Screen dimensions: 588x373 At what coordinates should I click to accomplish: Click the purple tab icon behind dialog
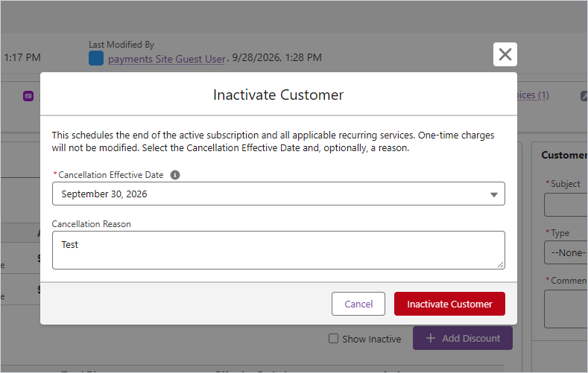pos(28,96)
